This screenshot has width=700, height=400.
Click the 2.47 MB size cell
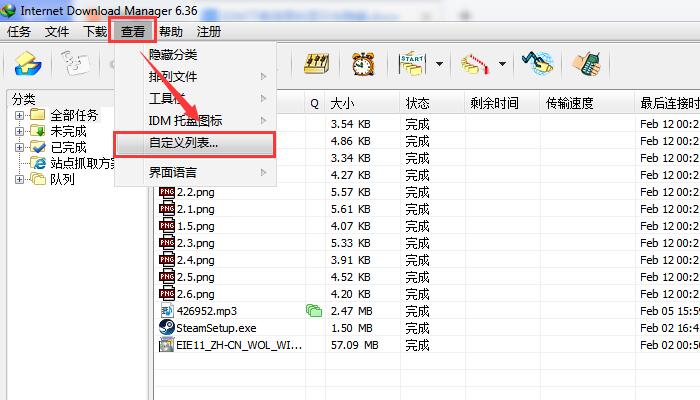[x=351, y=311]
